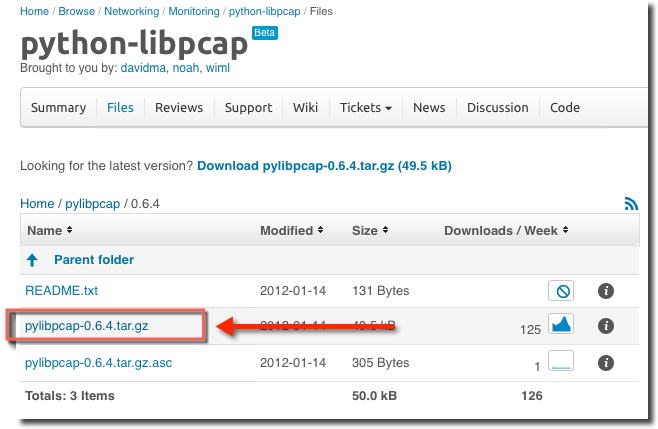Sort file list by Name column
This screenshot has width=658, height=429.
50,230
